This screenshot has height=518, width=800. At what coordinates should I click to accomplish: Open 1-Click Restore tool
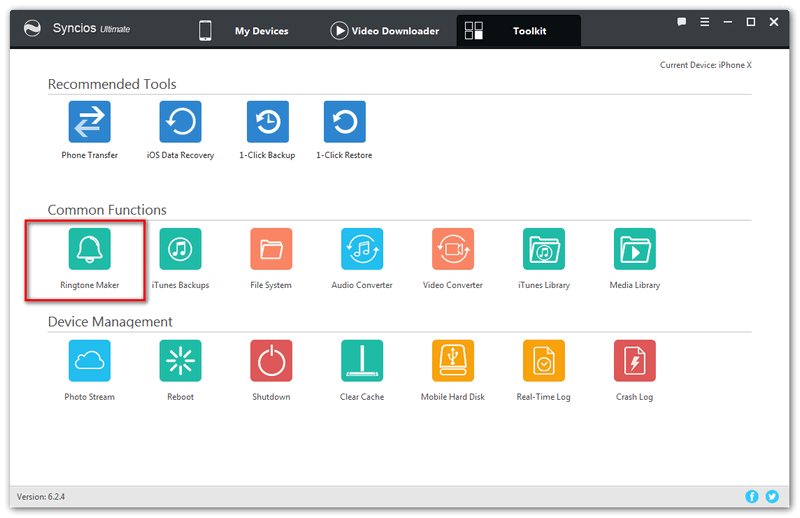pyautogui.click(x=344, y=122)
